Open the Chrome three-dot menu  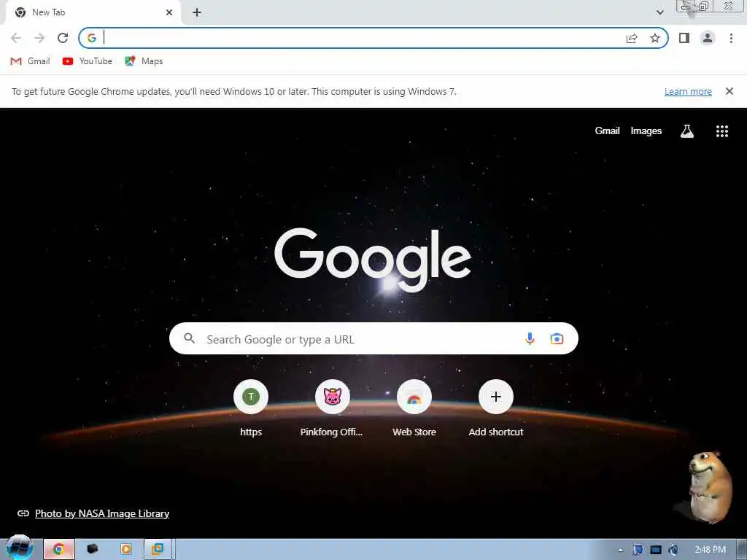point(731,38)
